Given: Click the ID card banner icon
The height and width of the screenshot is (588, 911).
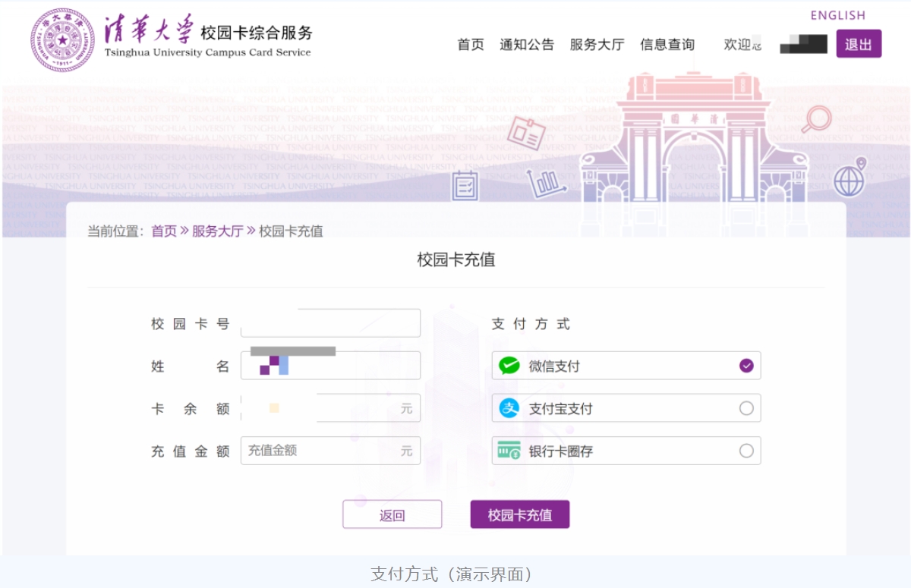Looking at the screenshot, I should [526, 133].
